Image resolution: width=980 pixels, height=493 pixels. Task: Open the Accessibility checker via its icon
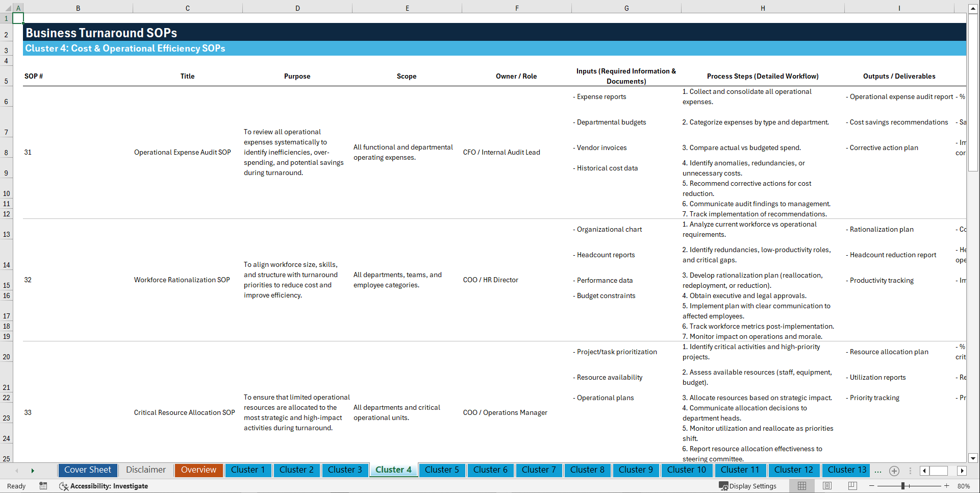(64, 486)
